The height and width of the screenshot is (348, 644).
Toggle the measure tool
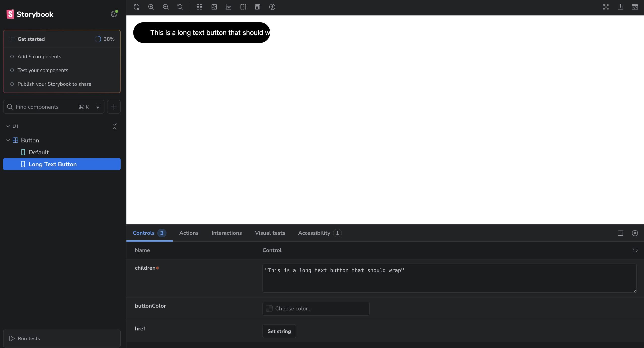(x=229, y=7)
